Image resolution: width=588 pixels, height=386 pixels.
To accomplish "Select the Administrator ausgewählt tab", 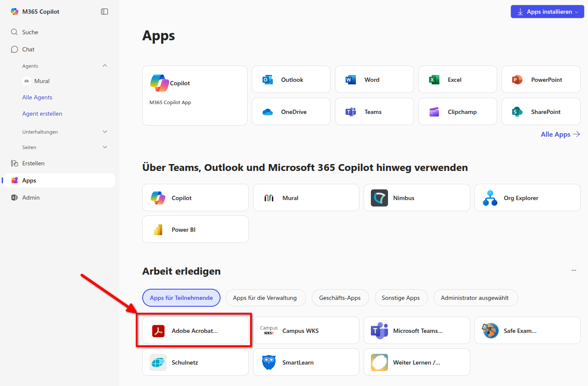I will [x=475, y=298].
